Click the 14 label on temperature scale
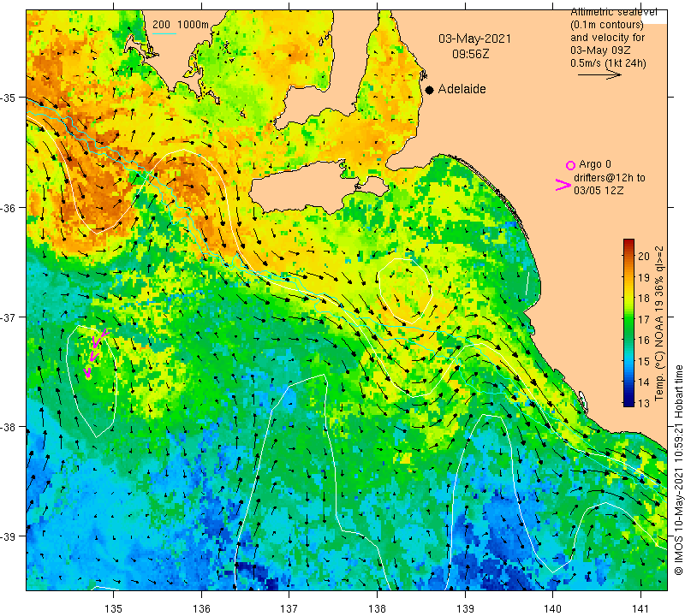Viewport: 685px width, 616px height. 644,382
